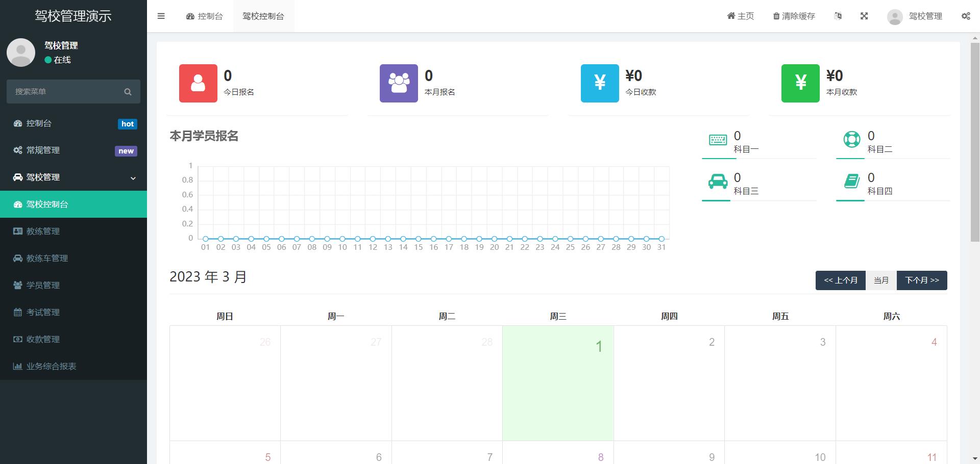Viewport: 980px width, 464px height.
Task: Open 教练管理 in the sidebar
Action: click(73, 231)
